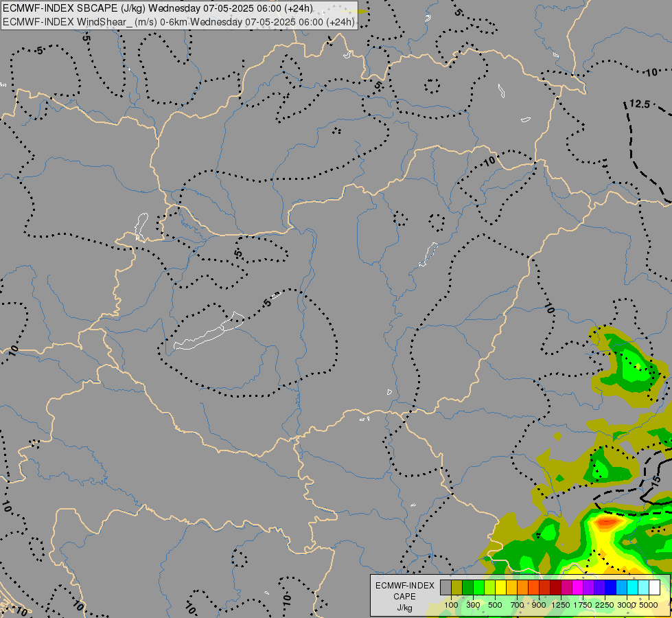Screen dimensions: 672x618
Task: Select the magenta legend swatch
Action: pyautogui.click(x=577, y=587)
